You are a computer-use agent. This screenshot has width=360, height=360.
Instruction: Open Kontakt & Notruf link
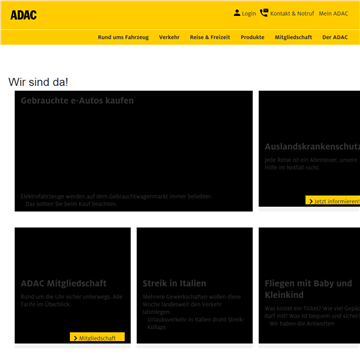(x=292, y=14)
